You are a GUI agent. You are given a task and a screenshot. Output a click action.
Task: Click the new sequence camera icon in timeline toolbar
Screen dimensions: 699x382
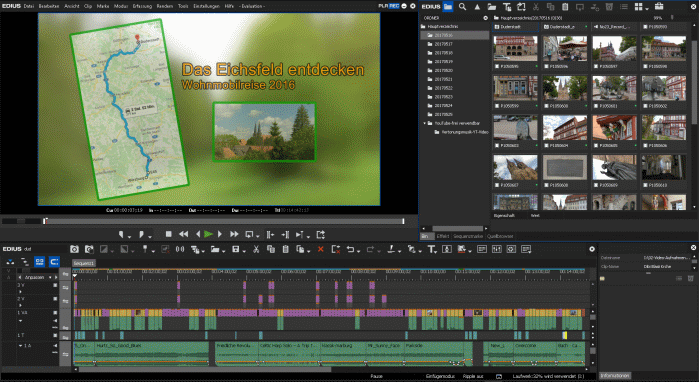[x=74, y=249]
